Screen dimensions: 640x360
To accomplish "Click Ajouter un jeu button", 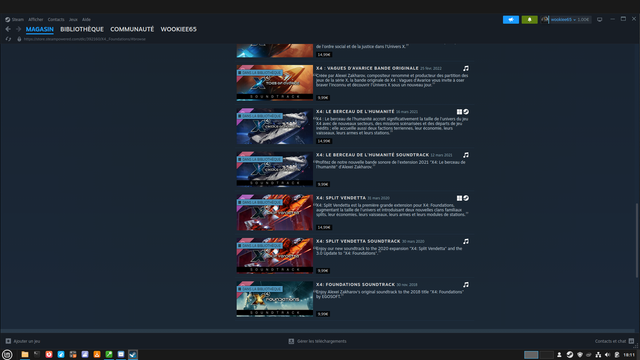I will [x=23, y=341].
